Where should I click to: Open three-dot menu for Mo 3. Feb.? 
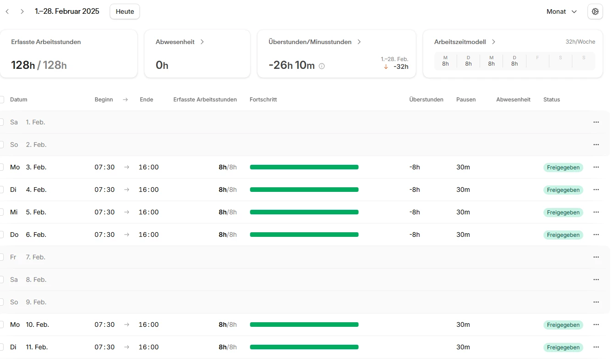[596, 167]
